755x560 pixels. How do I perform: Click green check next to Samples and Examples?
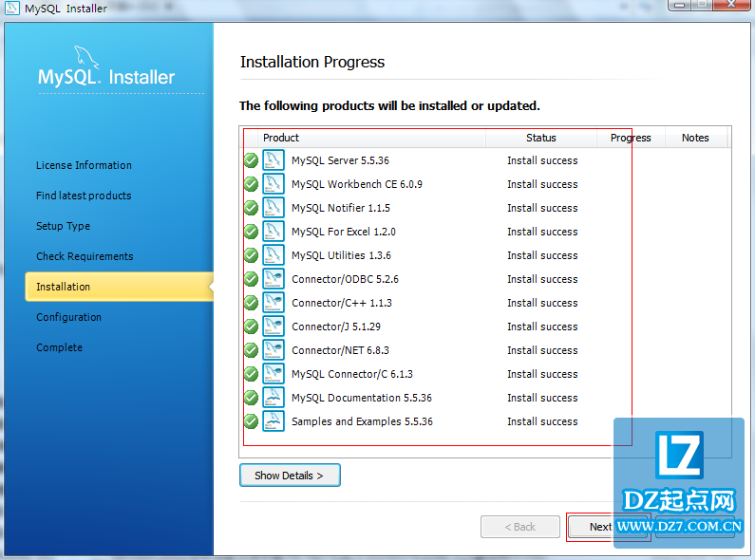[251, 421]
